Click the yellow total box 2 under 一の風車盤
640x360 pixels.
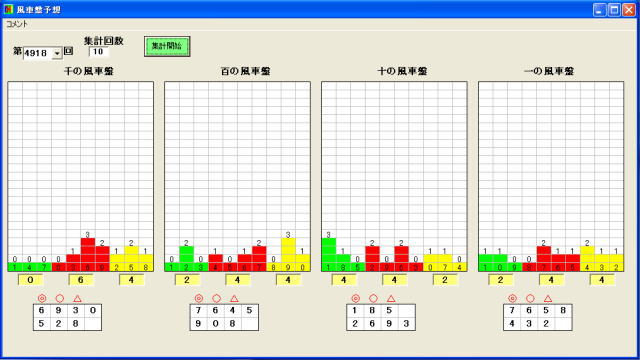coord(500,280)
